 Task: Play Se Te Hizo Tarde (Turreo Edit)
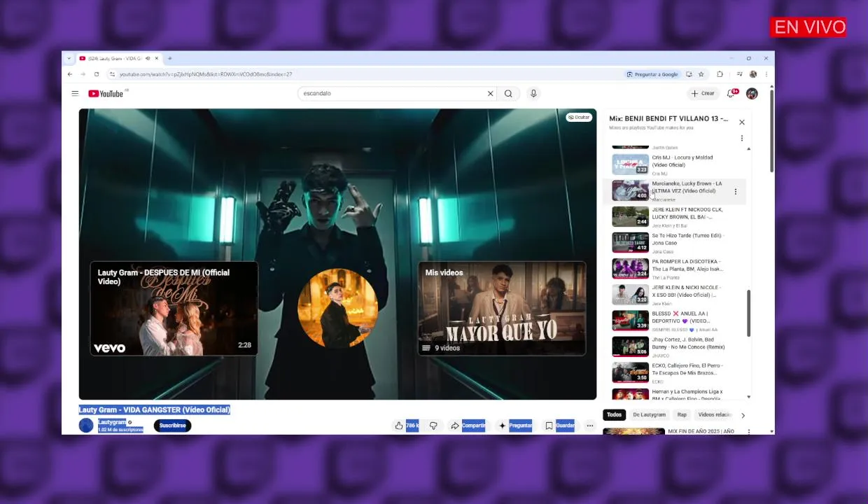[675, 243]
